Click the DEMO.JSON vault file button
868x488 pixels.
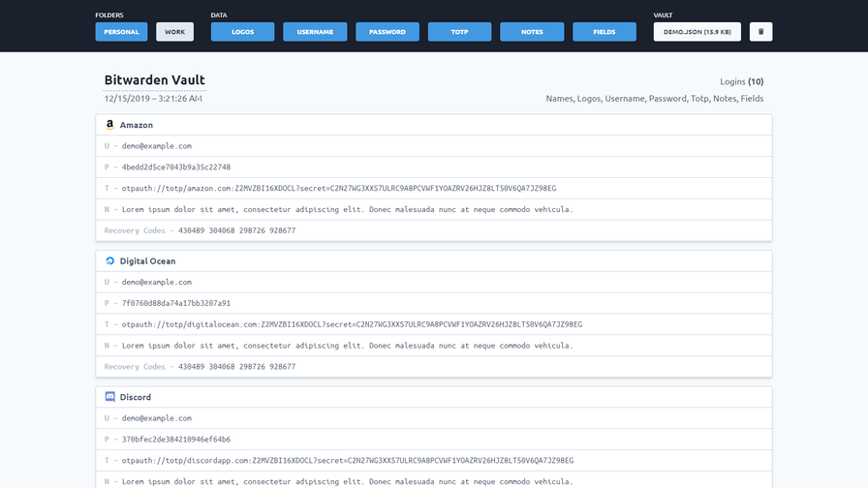point(697,32)
